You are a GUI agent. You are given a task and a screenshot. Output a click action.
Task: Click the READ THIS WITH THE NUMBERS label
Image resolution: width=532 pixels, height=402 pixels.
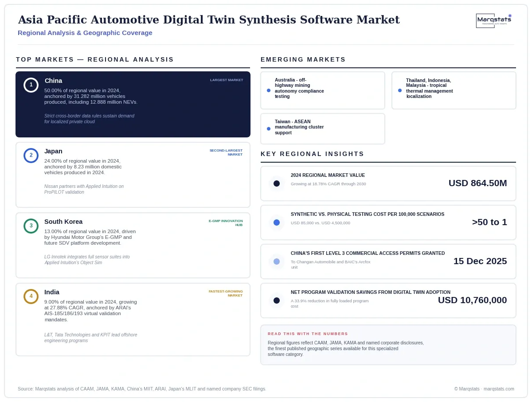tap(308, 334)
